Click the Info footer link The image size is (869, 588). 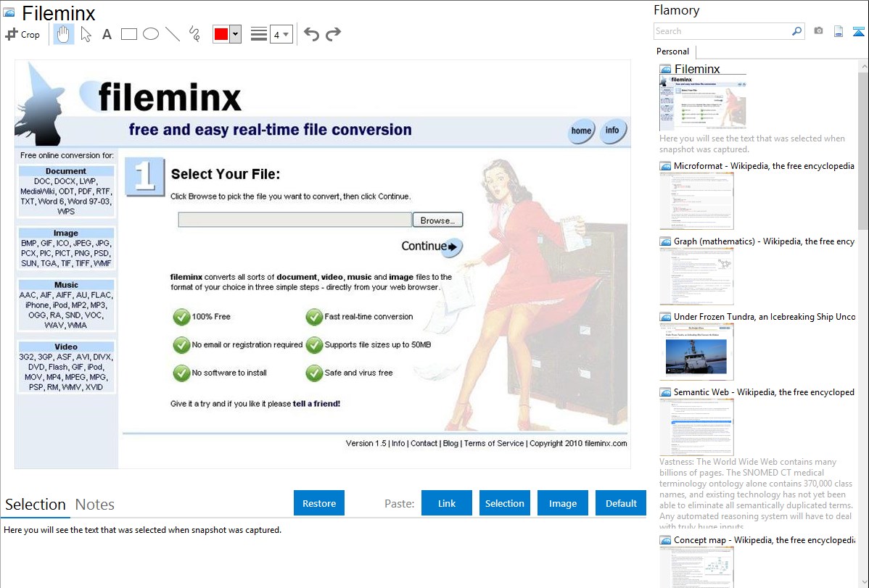click(398, 443)
